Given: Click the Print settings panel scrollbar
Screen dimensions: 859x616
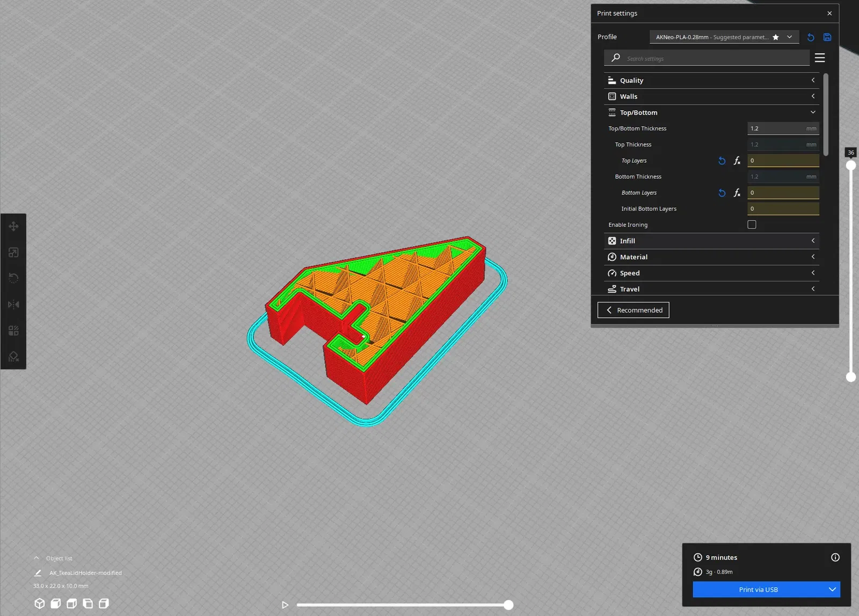Looking at the screenshot, I should click(826, 114).
